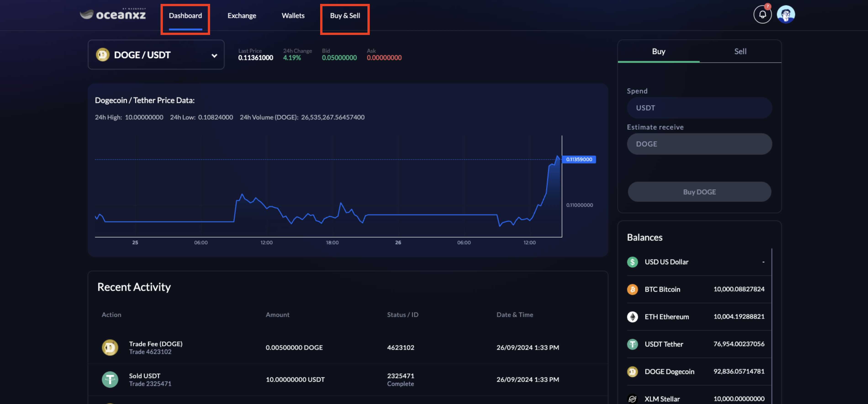Screen dimensions: 868x404
Task: Click the US Dollar icon in Balances
Action: point(632,262)
